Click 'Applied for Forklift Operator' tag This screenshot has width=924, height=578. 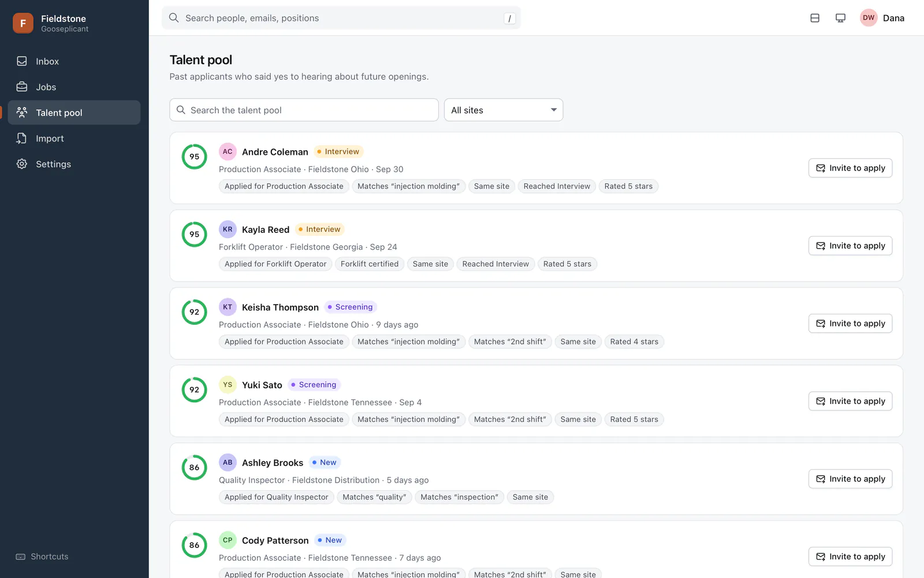click(x=275, y=264)
